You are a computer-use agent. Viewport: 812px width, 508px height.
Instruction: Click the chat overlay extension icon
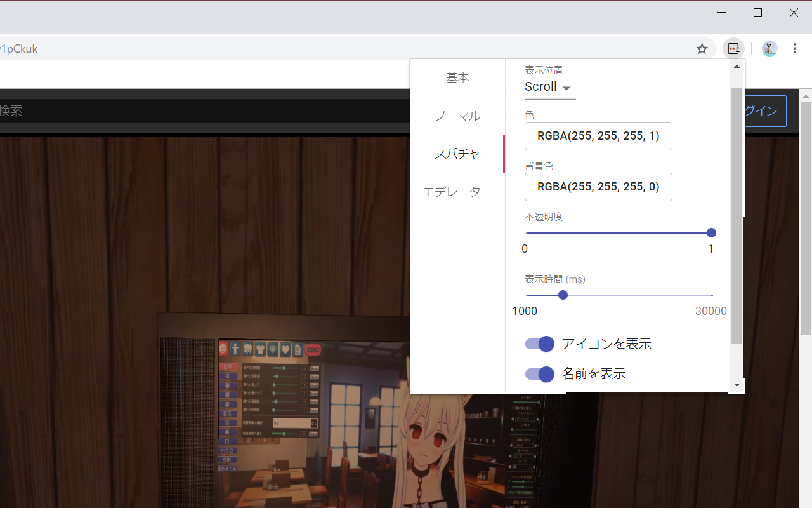point(733,48)
